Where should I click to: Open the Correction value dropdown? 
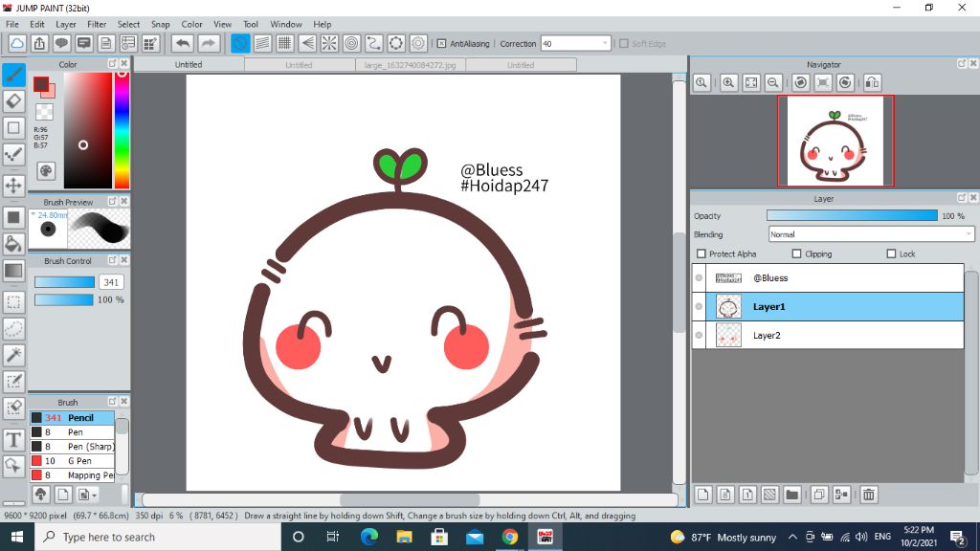coord(605,44)
